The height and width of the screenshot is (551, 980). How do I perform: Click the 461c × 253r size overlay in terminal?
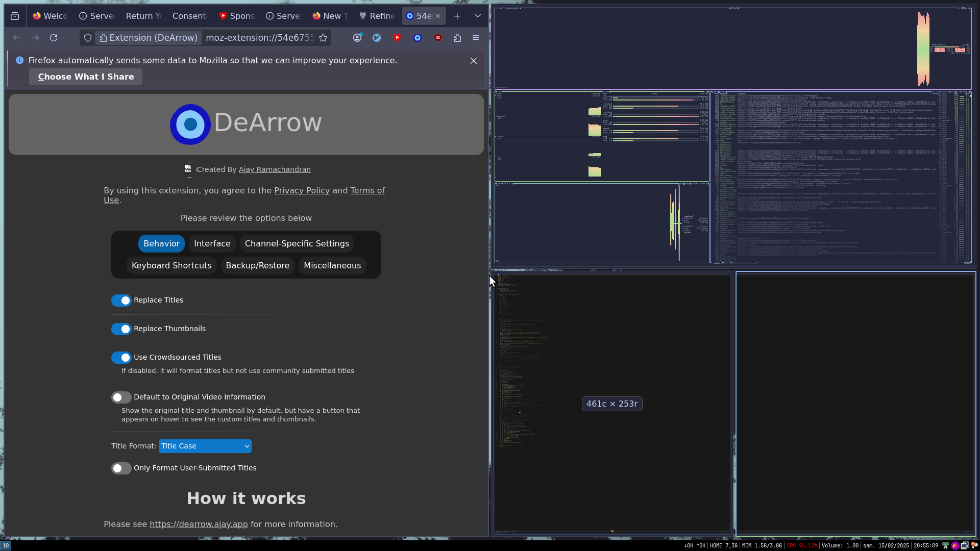[612, 404]
